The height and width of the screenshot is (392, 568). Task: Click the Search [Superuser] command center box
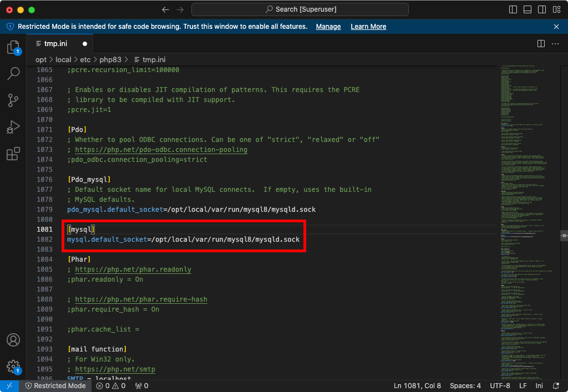[x=300, y=9]
